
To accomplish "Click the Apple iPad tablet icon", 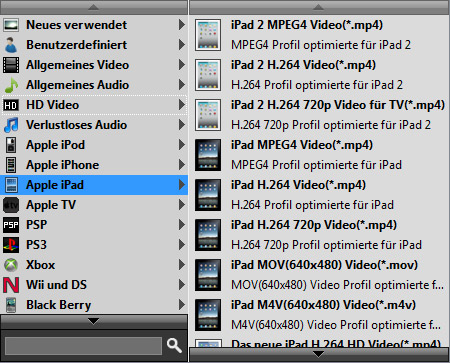I will (x=11, y=185).
